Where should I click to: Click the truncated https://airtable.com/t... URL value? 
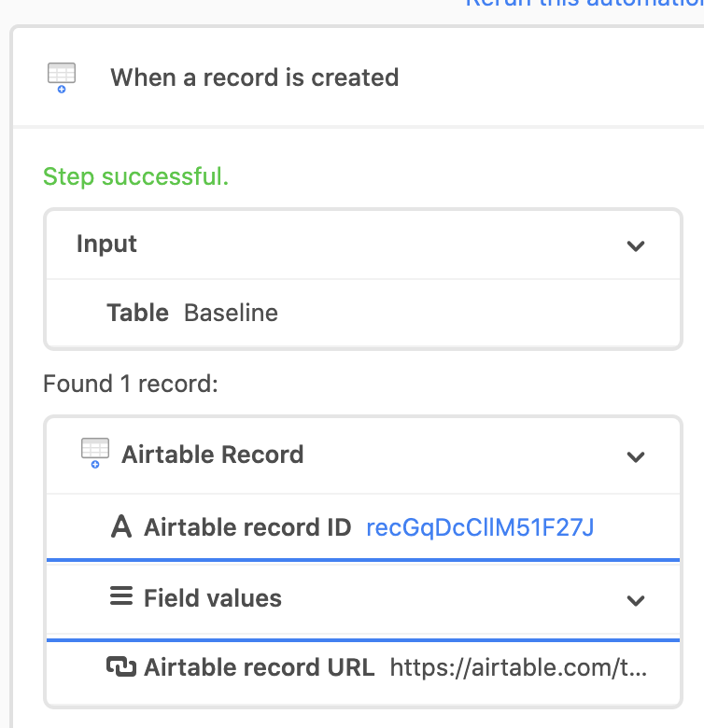(x=518, y=667)
